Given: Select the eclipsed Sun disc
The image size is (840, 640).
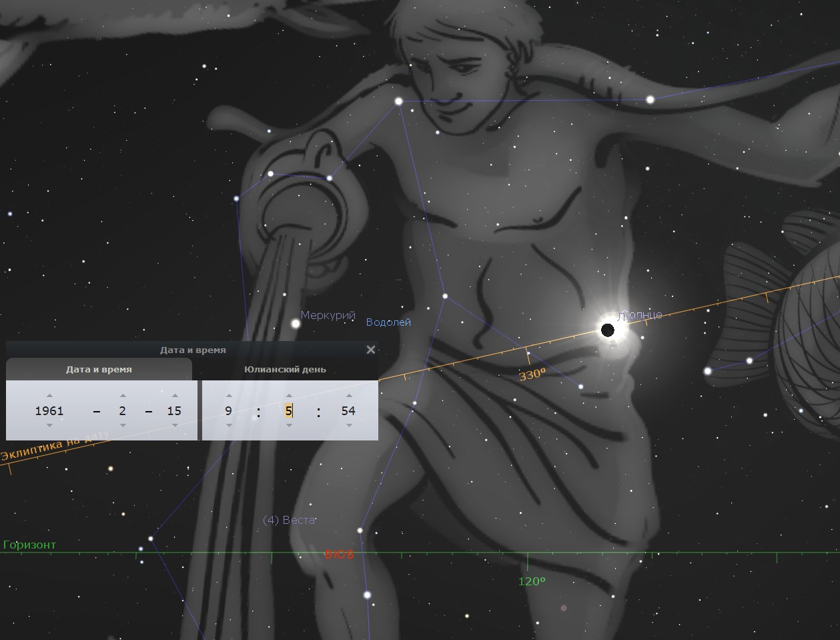Looking at the screenshot, I should click(608, 330).
